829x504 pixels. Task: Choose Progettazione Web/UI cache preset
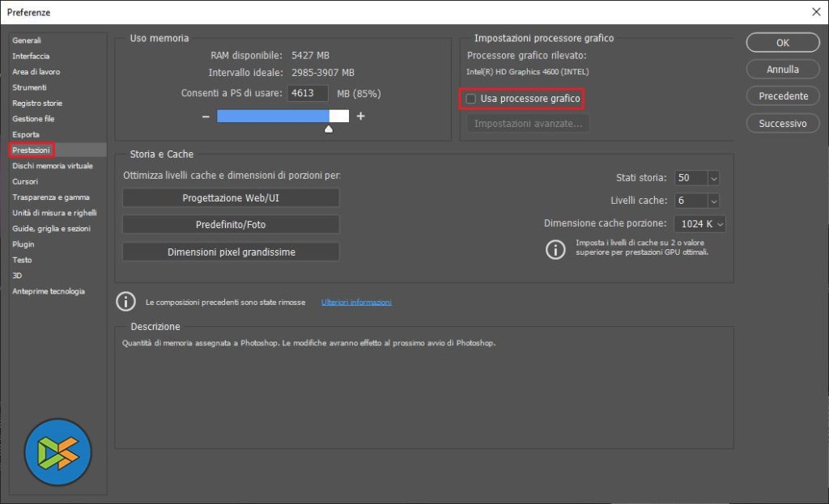231,198
